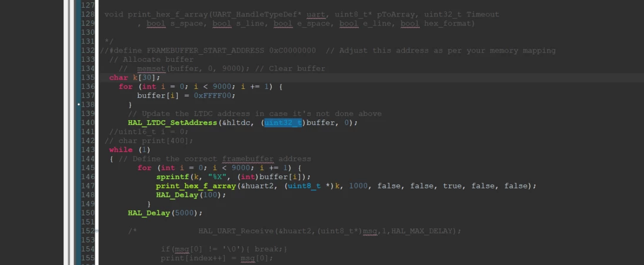Click the Define the correct framebuffer address comment
644x265 pixels.
click(215, 159)
